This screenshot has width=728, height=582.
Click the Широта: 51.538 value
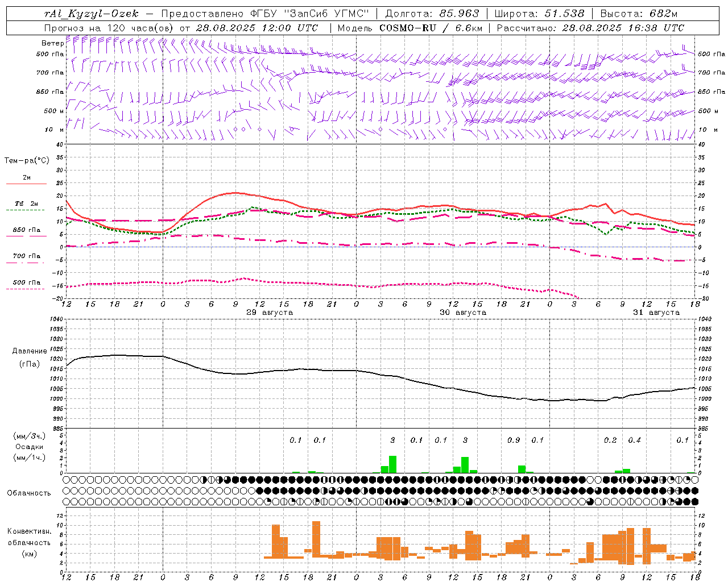point(540,14)
